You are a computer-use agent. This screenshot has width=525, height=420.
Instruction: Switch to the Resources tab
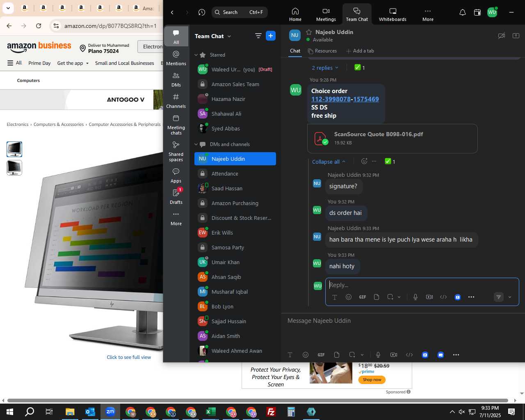point(322,51)
